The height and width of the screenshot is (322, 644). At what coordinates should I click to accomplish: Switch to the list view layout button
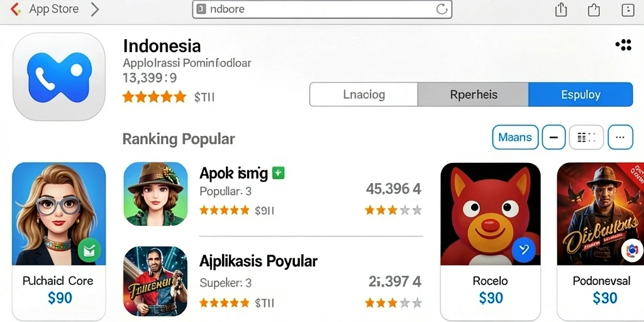point(586,137)
